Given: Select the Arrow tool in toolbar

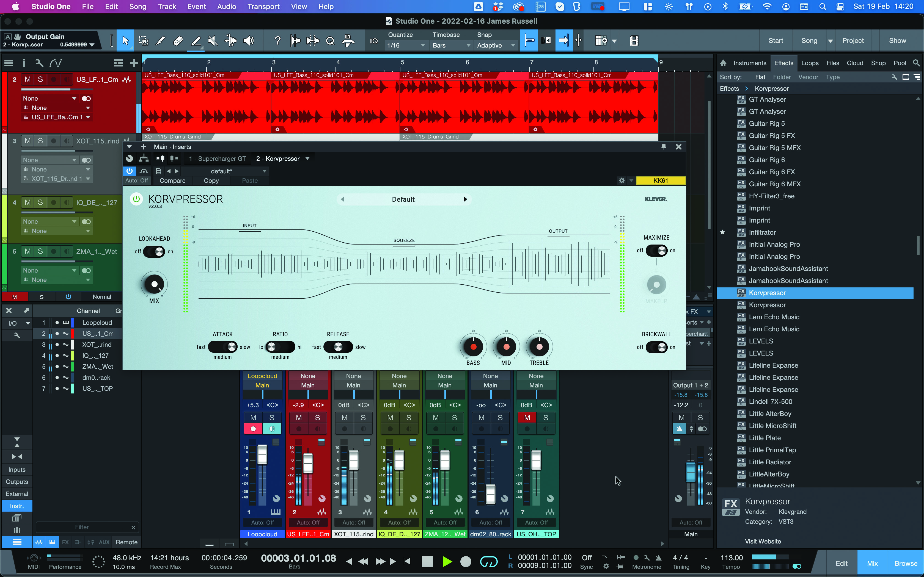Looking at the screenshot, I should tap(125, 40).
